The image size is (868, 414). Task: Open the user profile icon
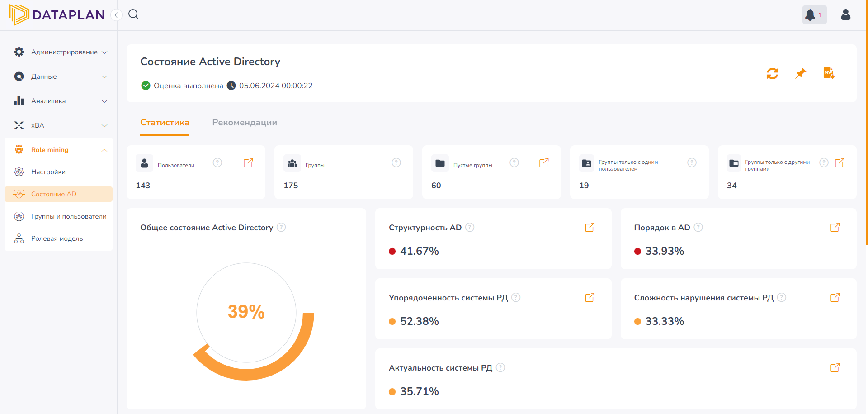pos(845,15)
